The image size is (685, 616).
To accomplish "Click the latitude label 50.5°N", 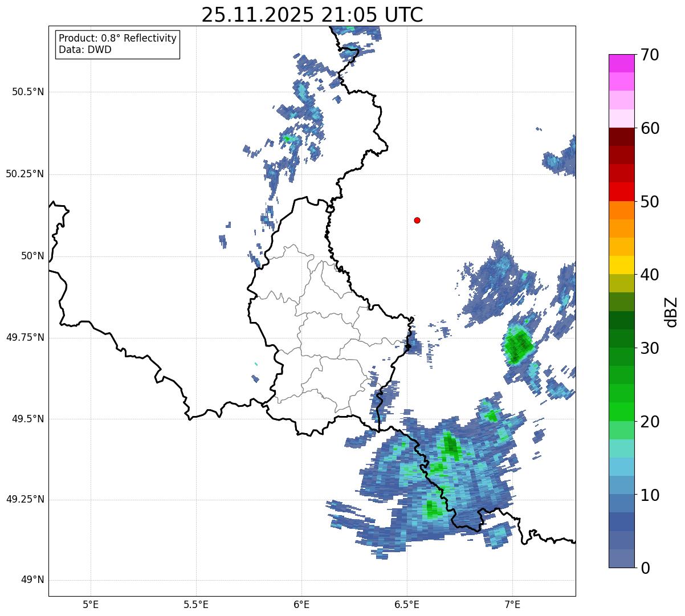I will [27, 92].
